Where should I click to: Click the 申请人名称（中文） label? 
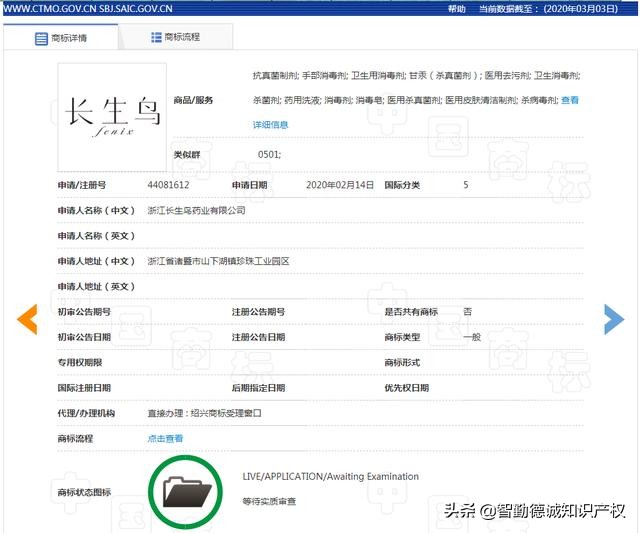[96, 210]
